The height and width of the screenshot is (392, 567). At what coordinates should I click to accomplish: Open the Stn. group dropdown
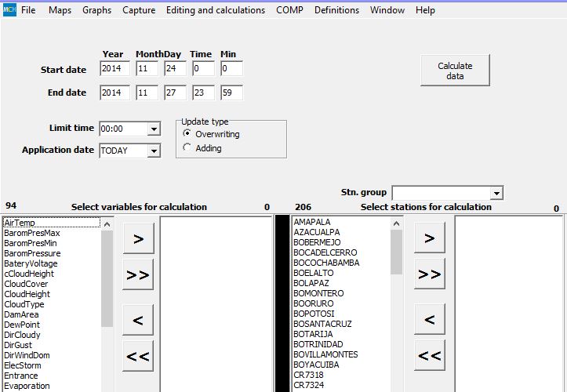[496, 193]
